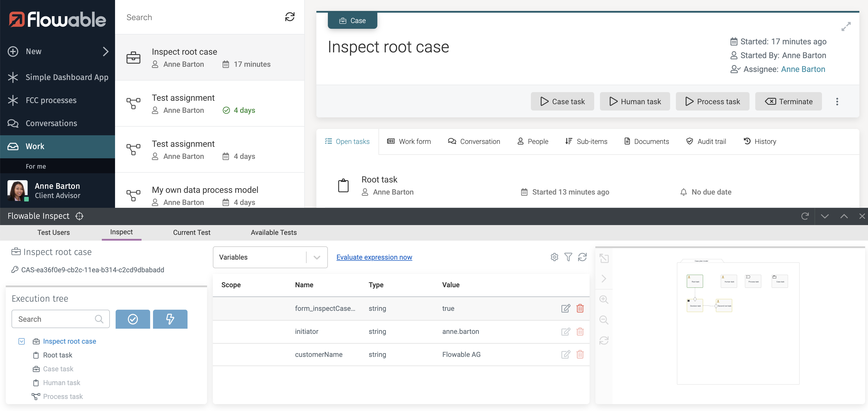Image resolution: width=868 pixels, height=411 pixels.
Task: Toggle the lightning bolt filter in the execution tree
Action: coord(170,319)
